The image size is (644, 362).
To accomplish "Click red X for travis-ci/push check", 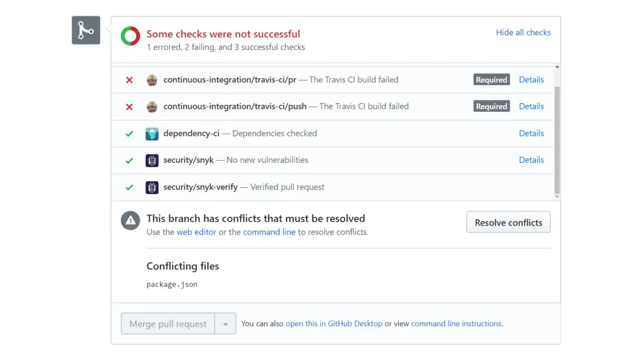I will tap(130, 107).
